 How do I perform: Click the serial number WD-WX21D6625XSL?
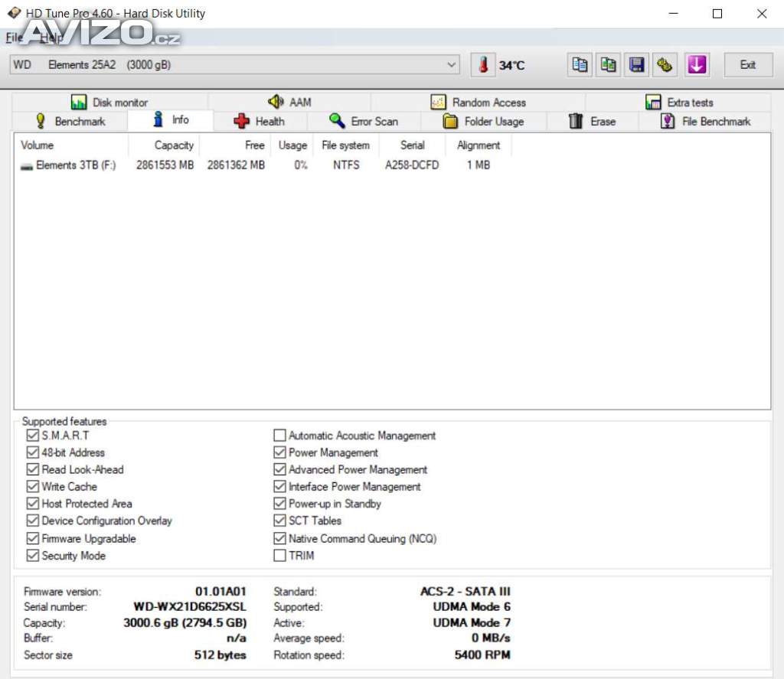(190, 607)
